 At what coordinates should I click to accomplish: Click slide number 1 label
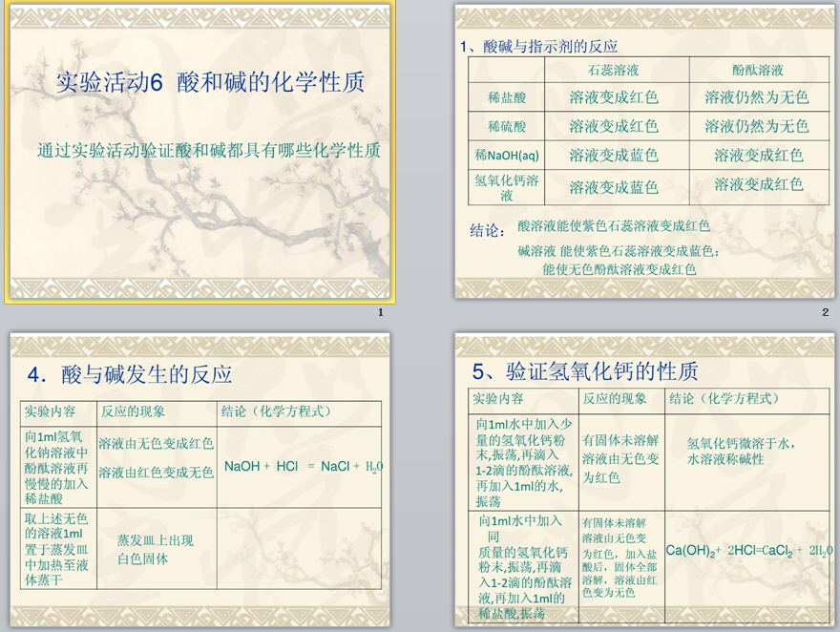(381, 313)
